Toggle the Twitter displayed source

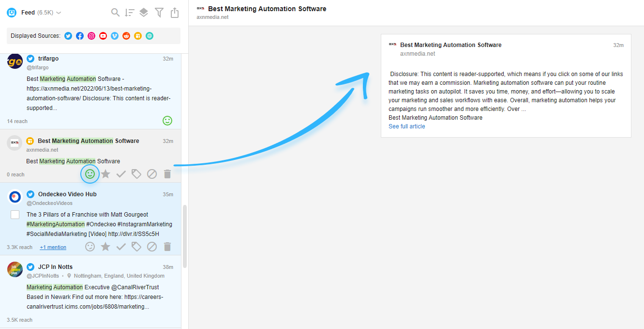pyautogui.click(x=68, y=36)
